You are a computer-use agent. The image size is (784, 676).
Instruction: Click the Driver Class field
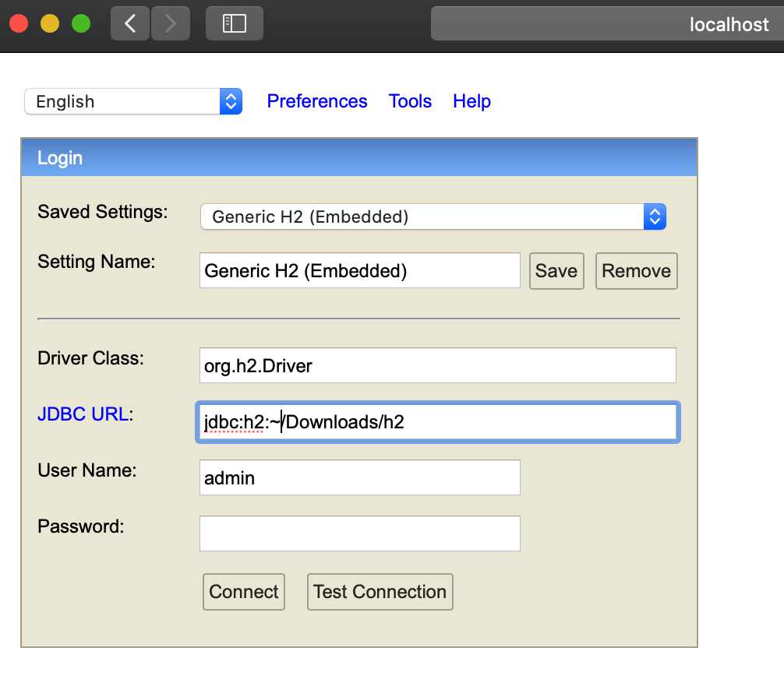coord(437,365)
